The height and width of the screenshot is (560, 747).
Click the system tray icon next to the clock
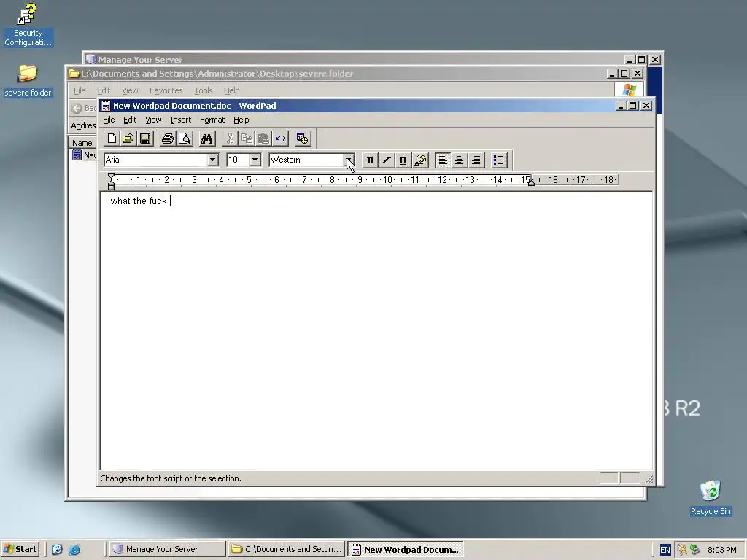pyautogui.click(x=694, y=550)
